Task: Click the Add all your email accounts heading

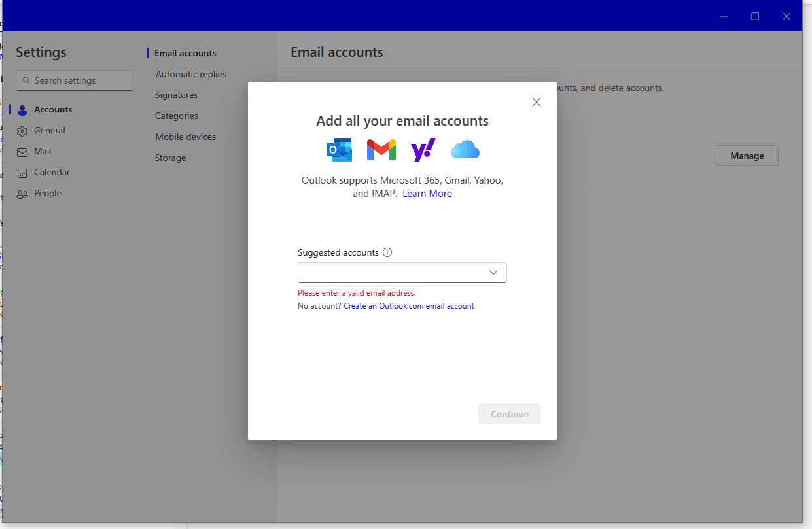Action: pyautogui.click(x=402, y=121)
